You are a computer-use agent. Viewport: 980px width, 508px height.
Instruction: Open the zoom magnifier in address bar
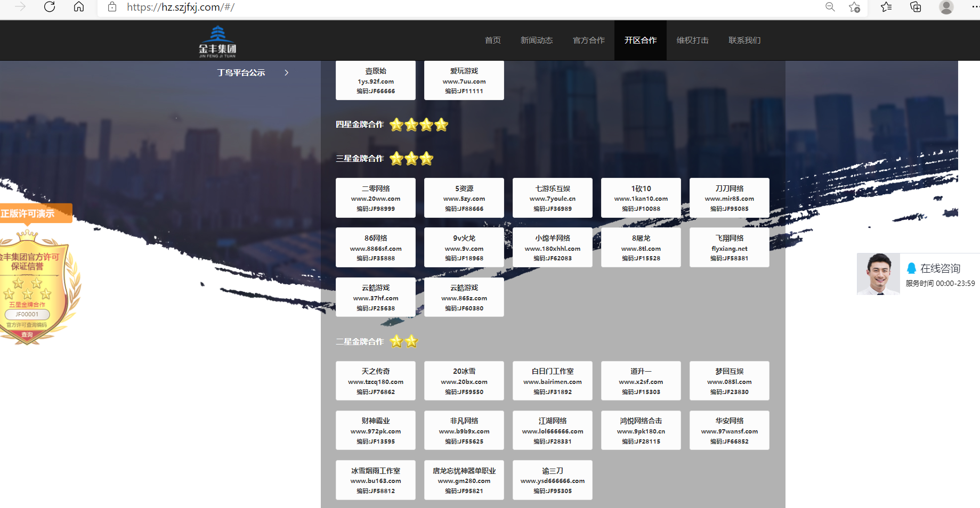830,7
